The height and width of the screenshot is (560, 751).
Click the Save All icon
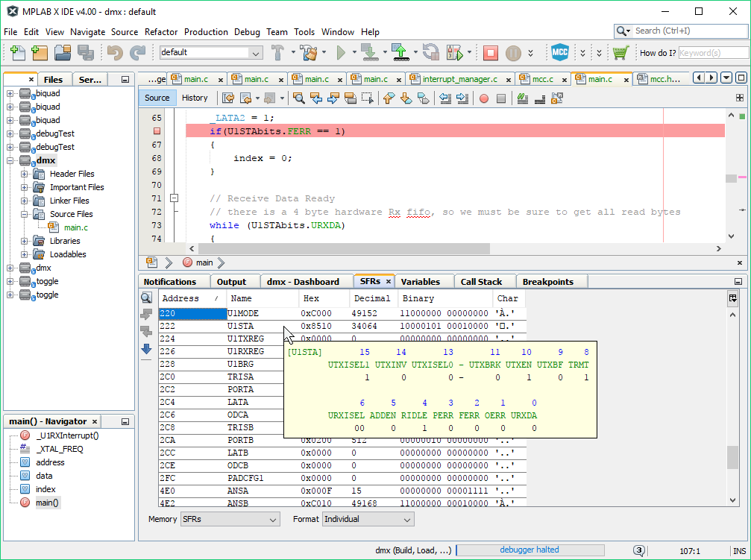pos(85,53)
